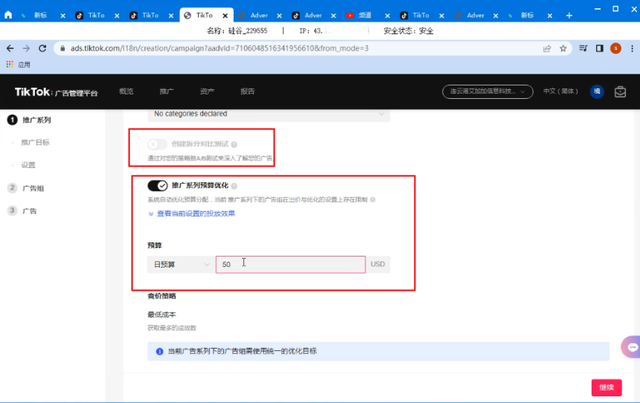Select 设置 in the sidebar
This screenshot has width=640, height=403.
coord(28,165)
